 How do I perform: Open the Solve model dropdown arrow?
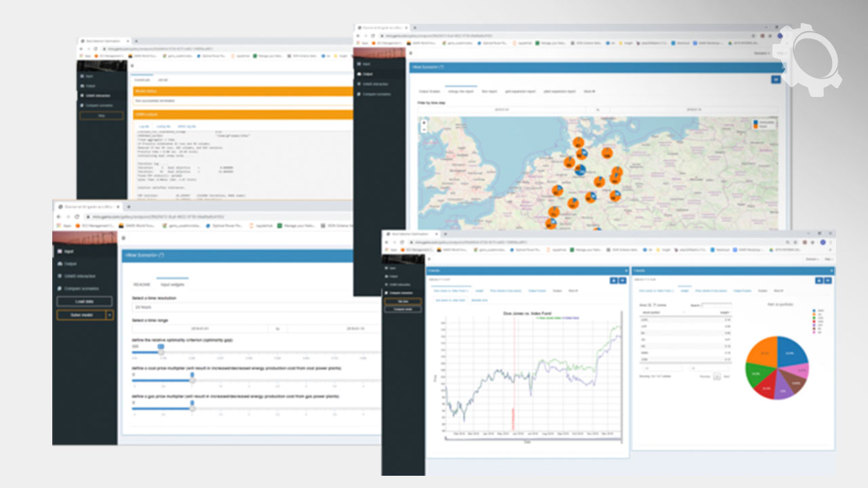(110, 315)
